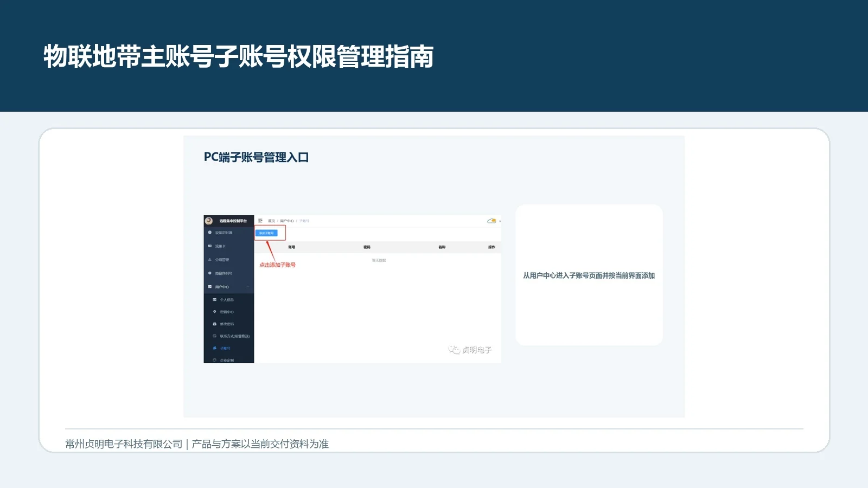Click the 子账号 breadcrumb entry
This screenshot has height=488, width=868.
click(x=304, y=221)
